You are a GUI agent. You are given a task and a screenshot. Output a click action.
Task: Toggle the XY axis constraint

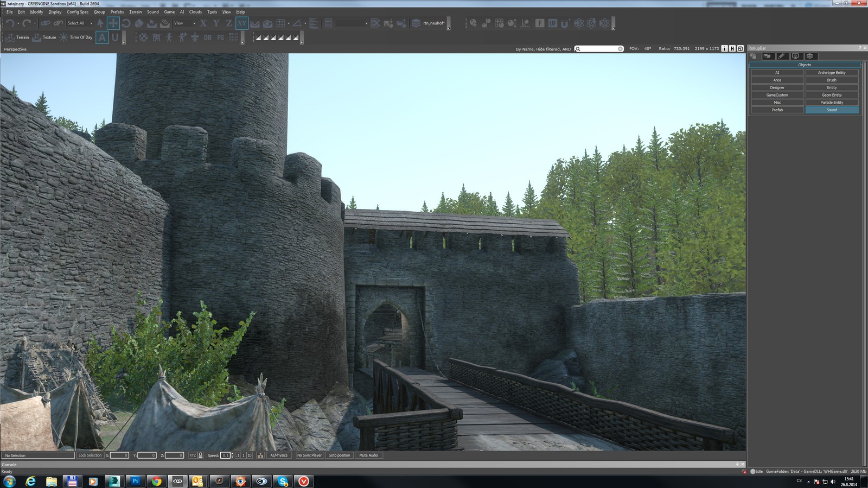tap(241, 23)
